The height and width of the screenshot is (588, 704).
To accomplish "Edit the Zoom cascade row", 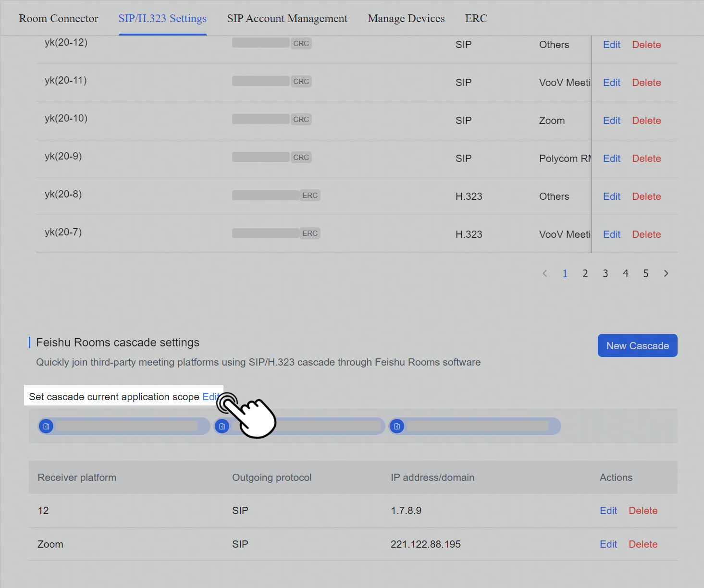I will point(608,544).
